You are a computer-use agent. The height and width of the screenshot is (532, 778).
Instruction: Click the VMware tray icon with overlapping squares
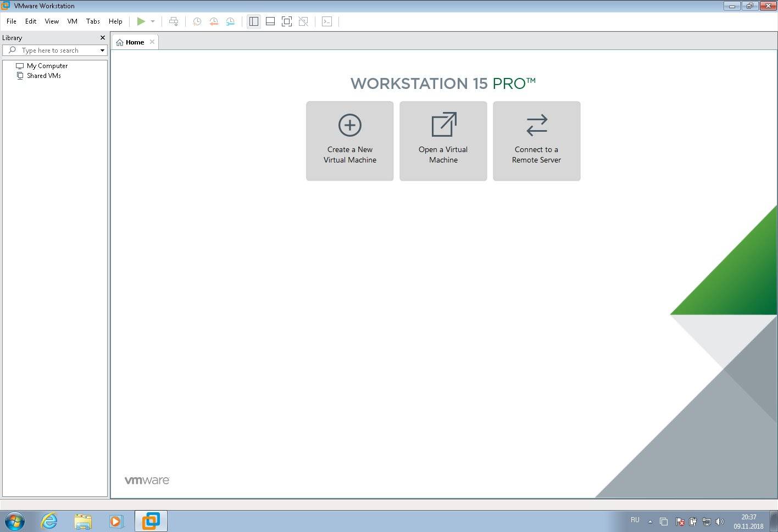(x=664, y=522)
